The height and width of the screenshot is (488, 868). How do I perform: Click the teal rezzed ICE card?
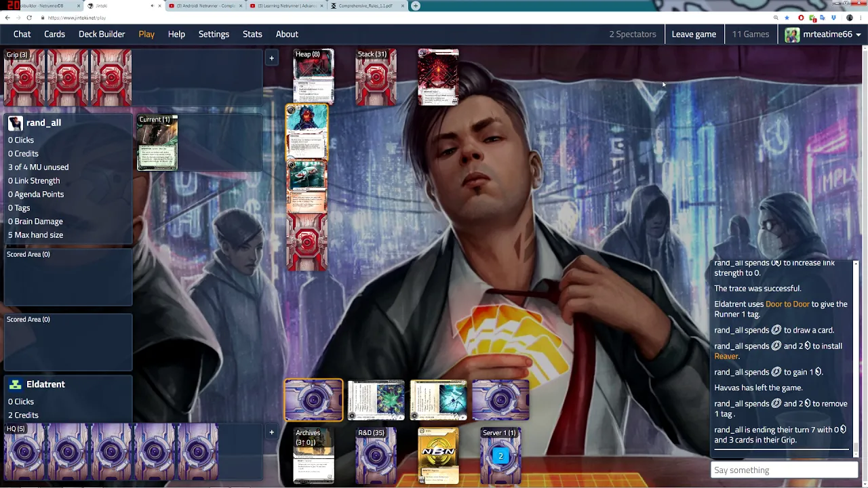[438, 400]
